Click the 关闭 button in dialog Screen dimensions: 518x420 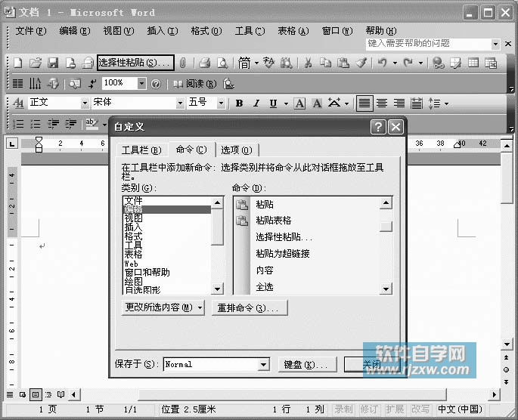click(372, 365)
